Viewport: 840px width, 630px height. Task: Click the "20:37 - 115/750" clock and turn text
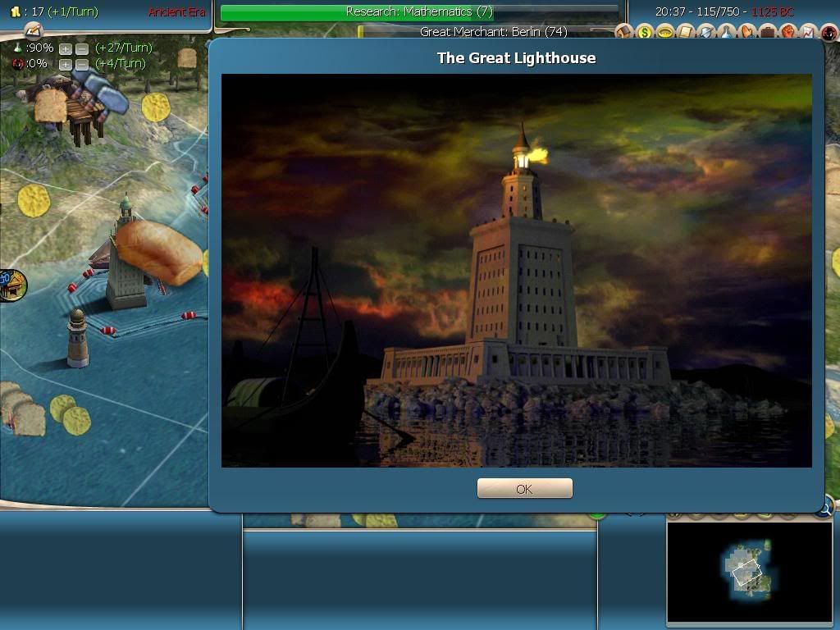click(697, 11)
